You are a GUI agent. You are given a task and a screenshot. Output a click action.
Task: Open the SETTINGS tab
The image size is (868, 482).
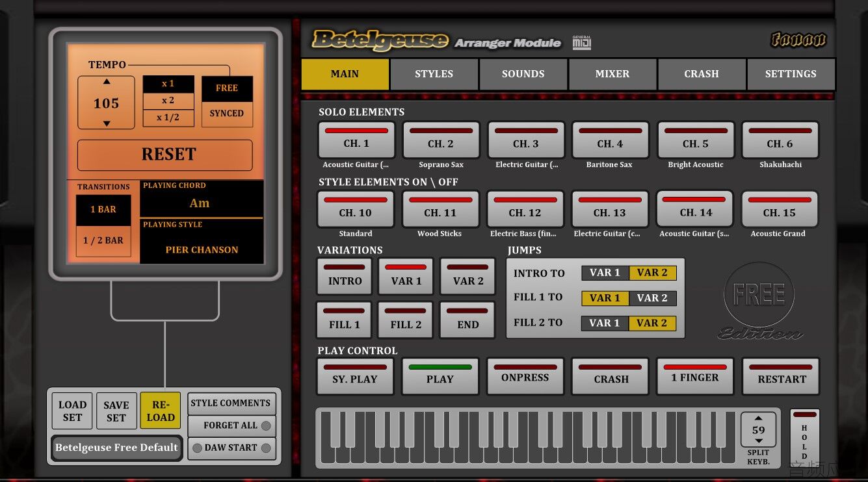pyautogui.click(x=791, y=74)
